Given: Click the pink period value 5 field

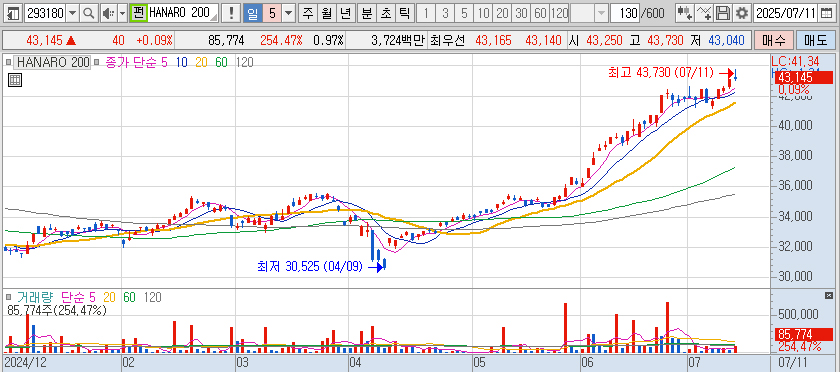Looking at the screenshot, I should 273,13.
